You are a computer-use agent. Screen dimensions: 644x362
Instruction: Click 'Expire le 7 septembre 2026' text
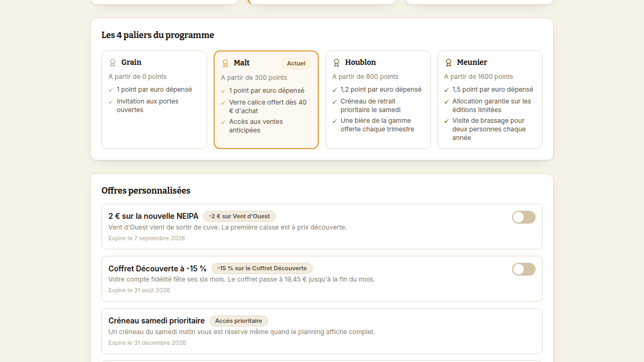point(147,238)
